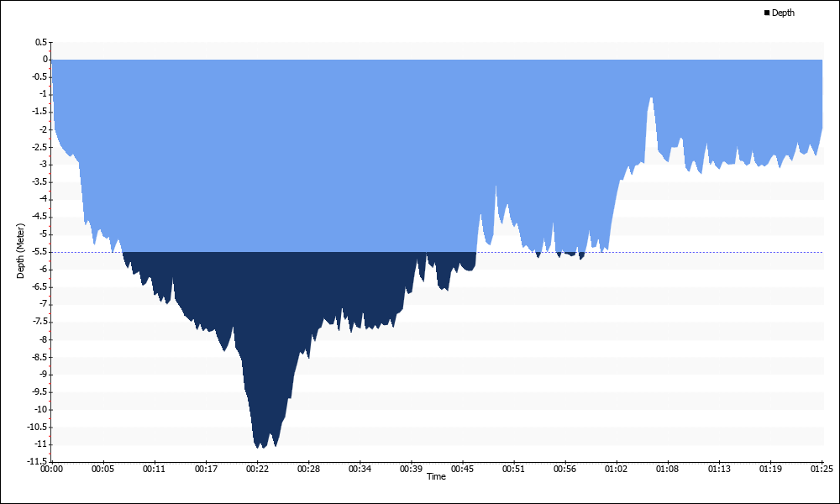The image size is (840, 504).
Task: Click the 01:02 time axis label
Action: [x=617, y=470]
